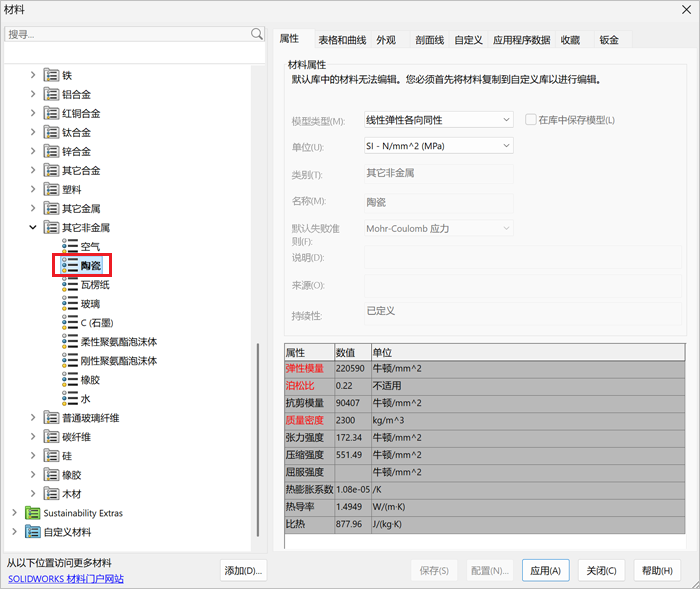Switch to the 外观 tab
The height and width of the screenshot is (589, 700).
[x=386, y=40]
